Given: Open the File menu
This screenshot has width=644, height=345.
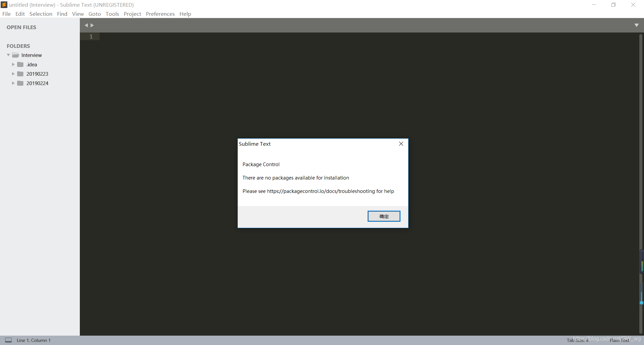Looking at the screenshot, I should coord(6,14).
